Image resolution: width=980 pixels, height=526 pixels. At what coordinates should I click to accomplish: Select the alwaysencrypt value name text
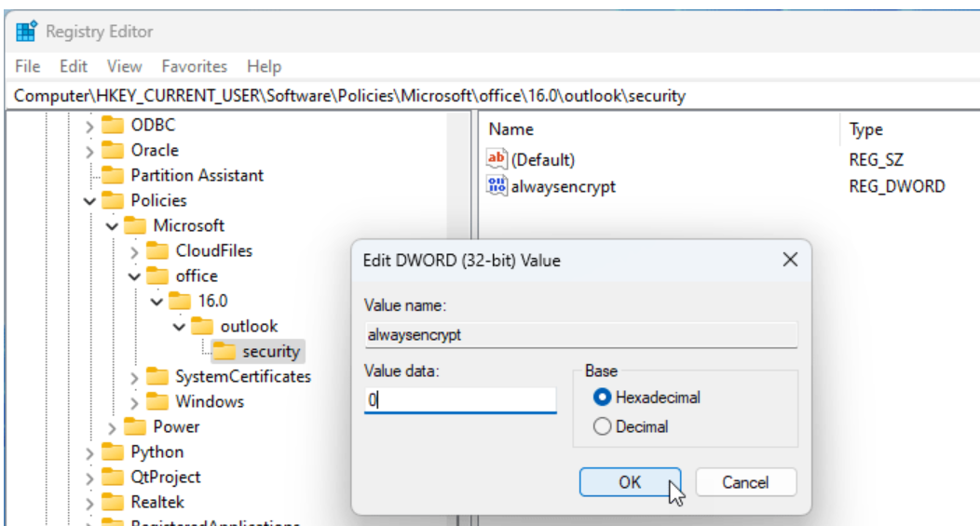click(563, 186)
